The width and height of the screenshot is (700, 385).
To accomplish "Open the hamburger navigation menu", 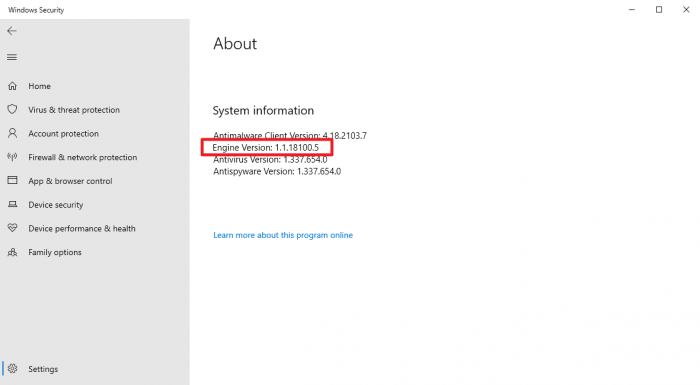I will (12, 57).
